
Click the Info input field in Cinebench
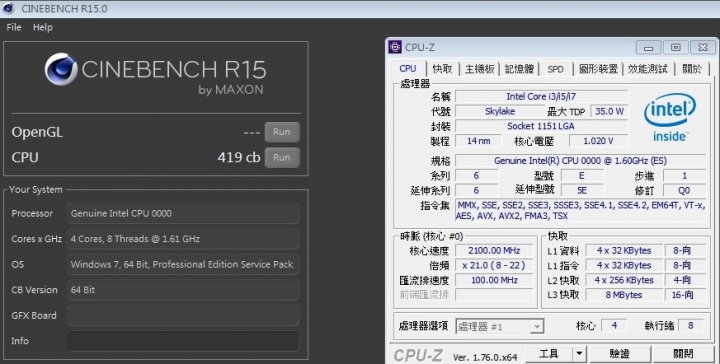click(x=183, y=341)
